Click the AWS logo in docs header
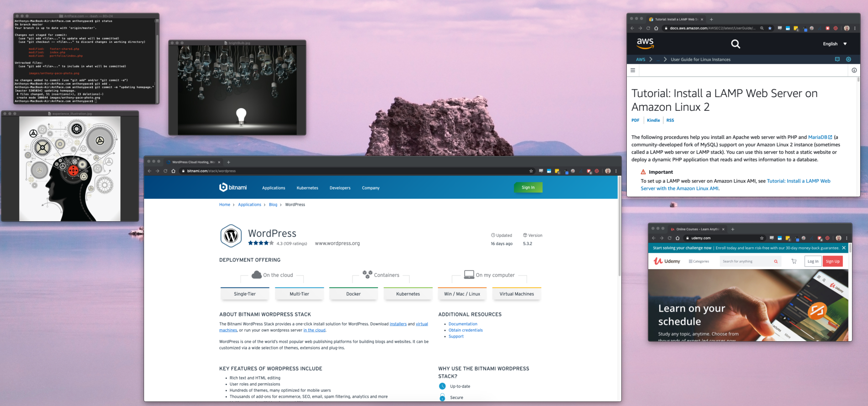This screenshot has width=868, height=406. click(645, 43)
